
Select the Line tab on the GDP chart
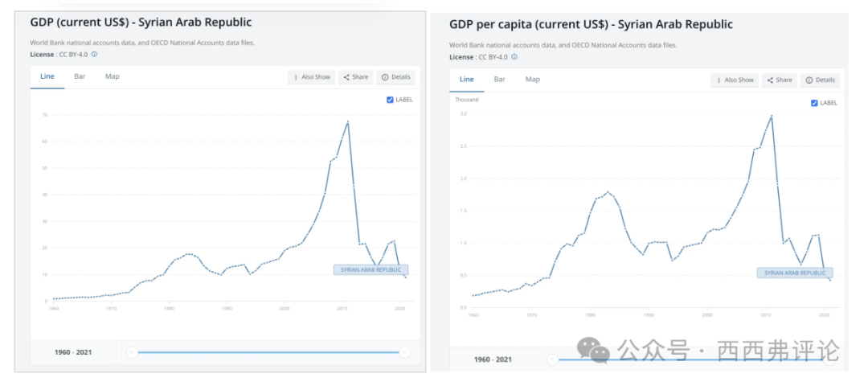47,76
